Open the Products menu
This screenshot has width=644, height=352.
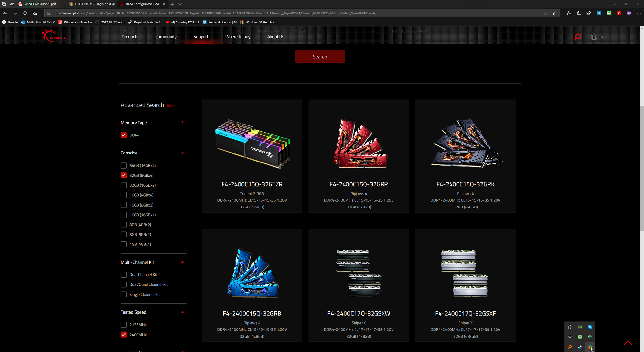click(x=130, y=37)
